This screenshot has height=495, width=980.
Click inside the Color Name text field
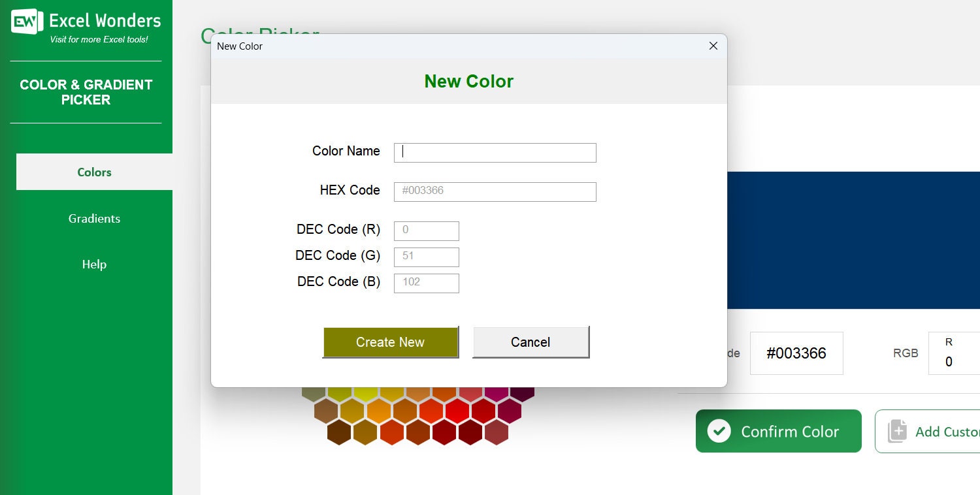click(x=495, y=152)
